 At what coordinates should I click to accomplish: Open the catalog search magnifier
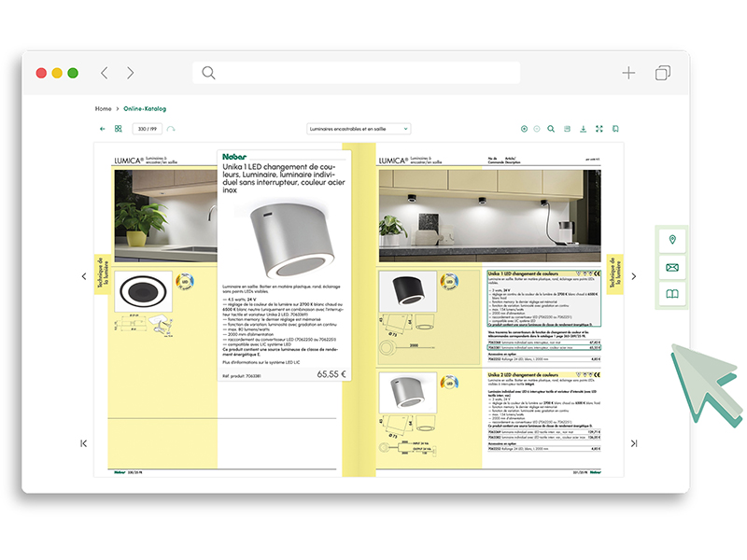tap(551, 129)
